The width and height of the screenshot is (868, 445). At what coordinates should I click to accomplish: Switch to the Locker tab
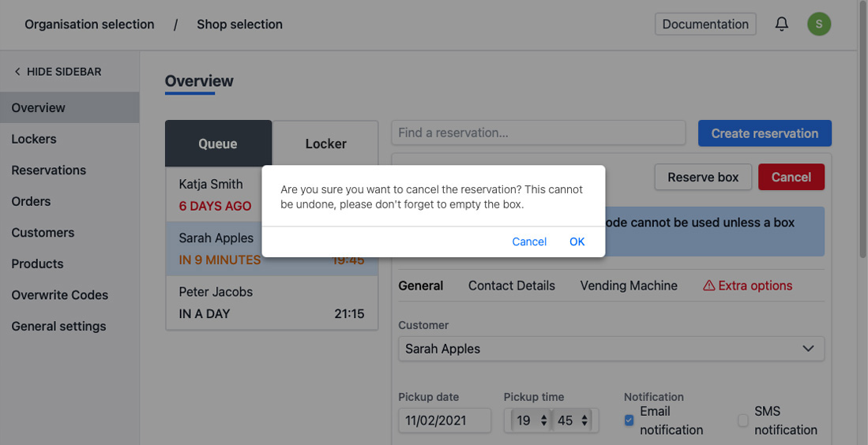click(325, 144)
